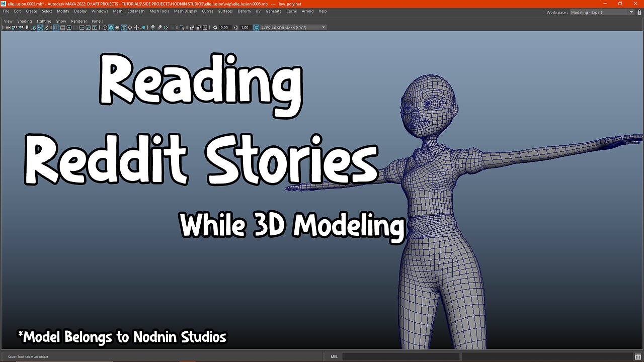Toggle Shadows display icon
The width and height of the screenshot is (644, 362).
coord(143,27)
